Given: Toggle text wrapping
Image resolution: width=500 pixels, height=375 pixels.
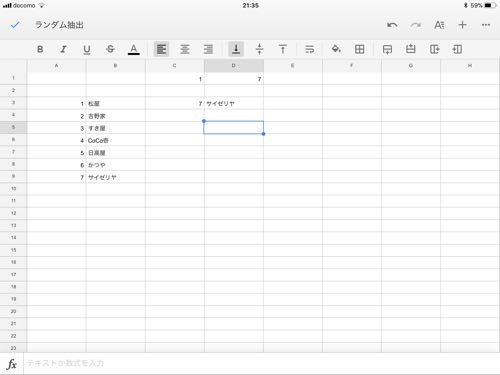Looking at the screenshot, I should tap(310, 49).
